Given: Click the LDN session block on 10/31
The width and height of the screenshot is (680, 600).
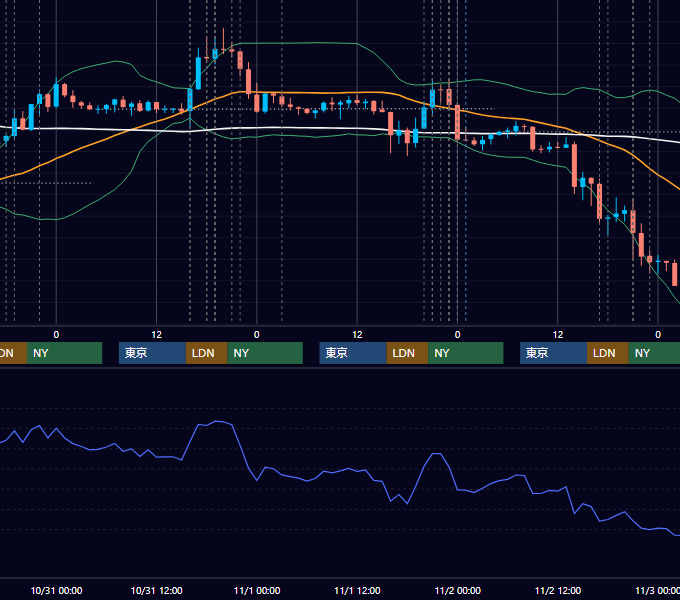Looking at the screenshot, I should tap(206, 353).
